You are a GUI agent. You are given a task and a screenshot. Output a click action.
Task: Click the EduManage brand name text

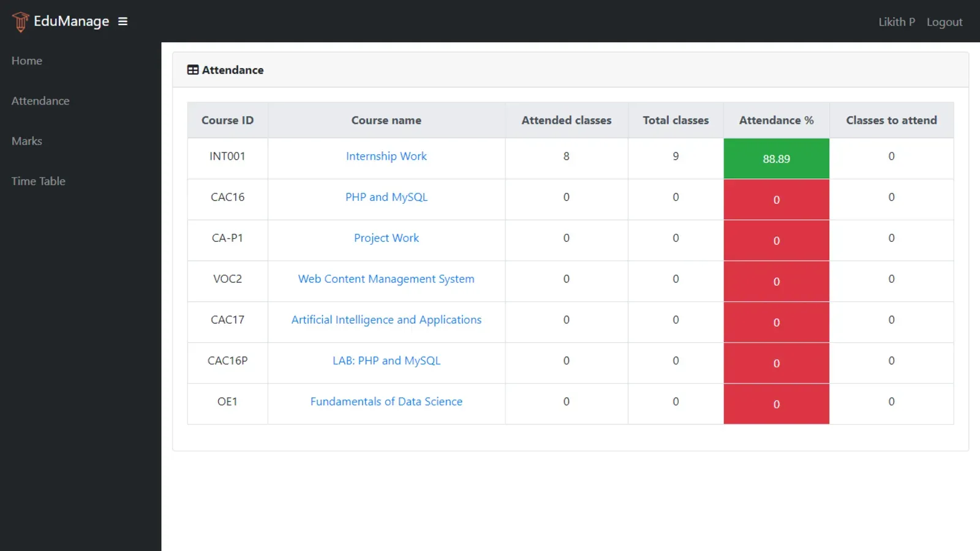(x=71, y=21)
